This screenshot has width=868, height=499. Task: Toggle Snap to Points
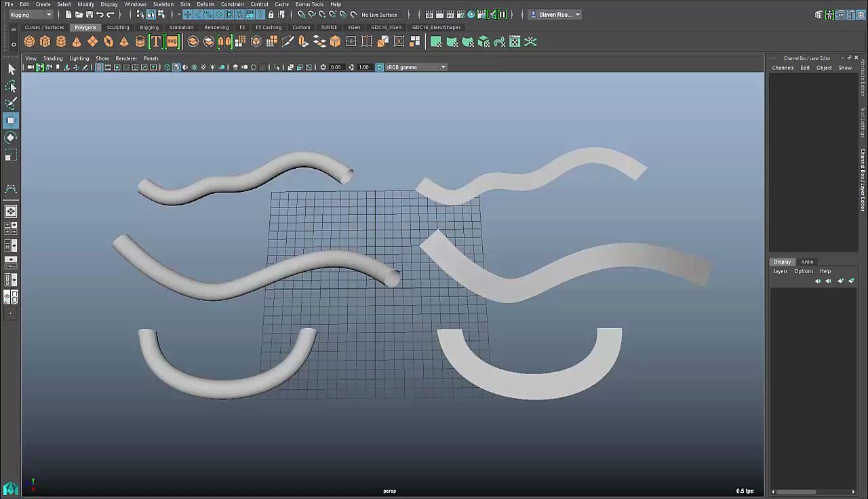coord(321,14)
